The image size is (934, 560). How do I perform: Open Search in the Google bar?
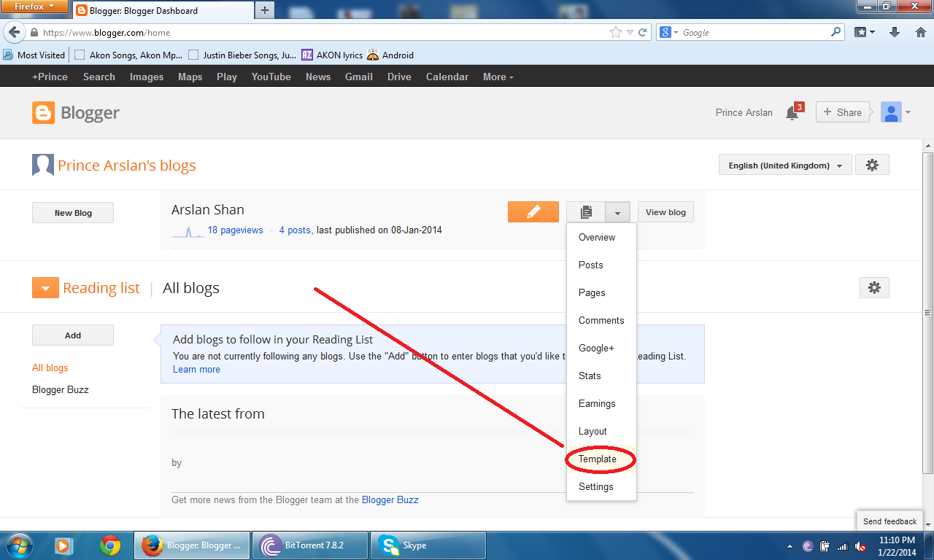coord(99,77)
